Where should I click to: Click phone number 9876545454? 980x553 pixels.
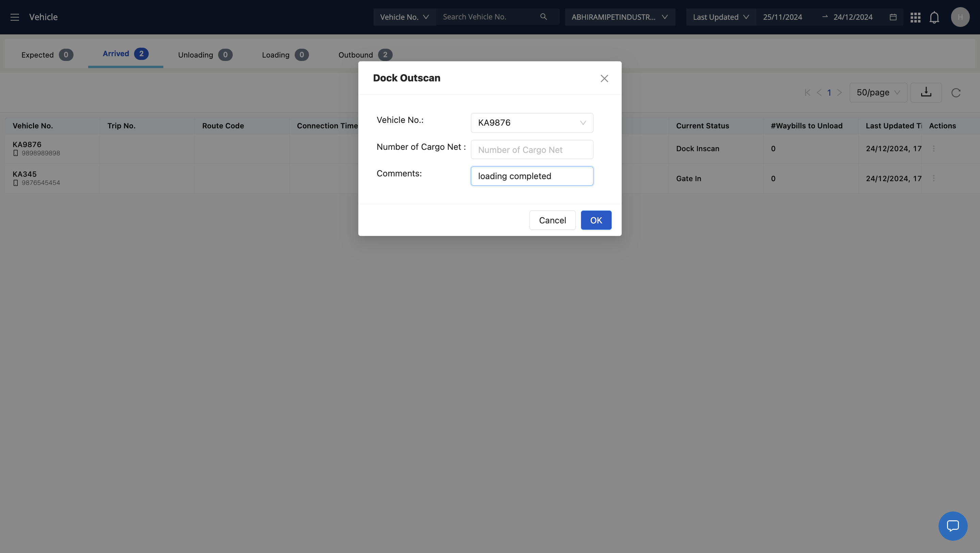[x=41, y=183]
